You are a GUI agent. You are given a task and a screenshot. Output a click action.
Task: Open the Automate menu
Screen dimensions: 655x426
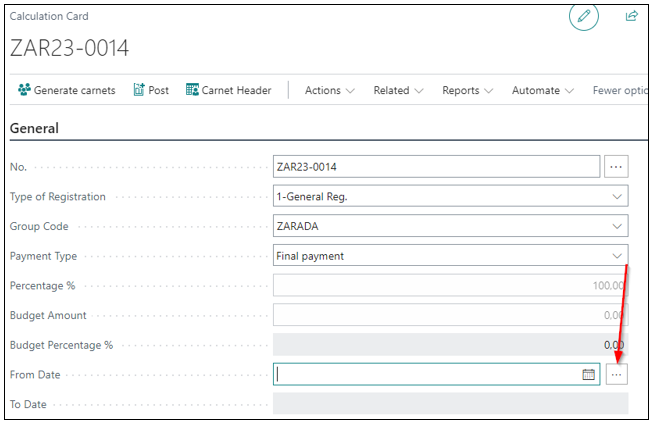coord(542,90)
